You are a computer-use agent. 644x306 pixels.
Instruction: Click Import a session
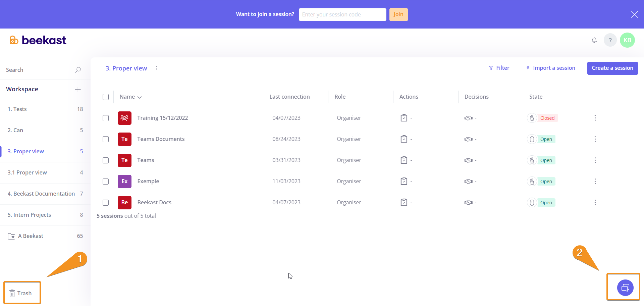[550, 68]
